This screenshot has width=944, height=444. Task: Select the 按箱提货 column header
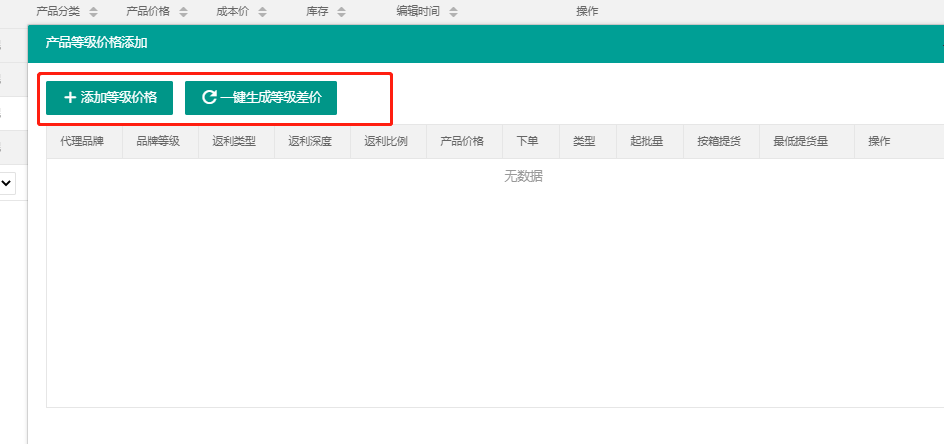pyautogui.click(x=719, y=142)
